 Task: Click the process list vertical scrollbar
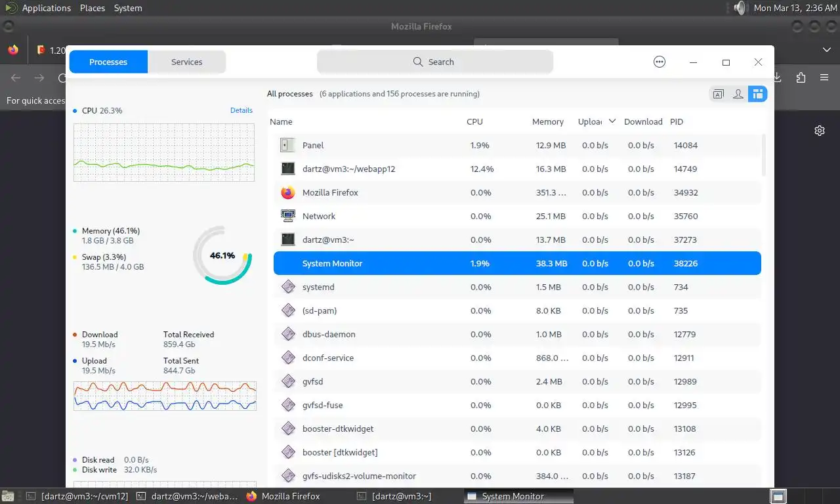[763, 155]
